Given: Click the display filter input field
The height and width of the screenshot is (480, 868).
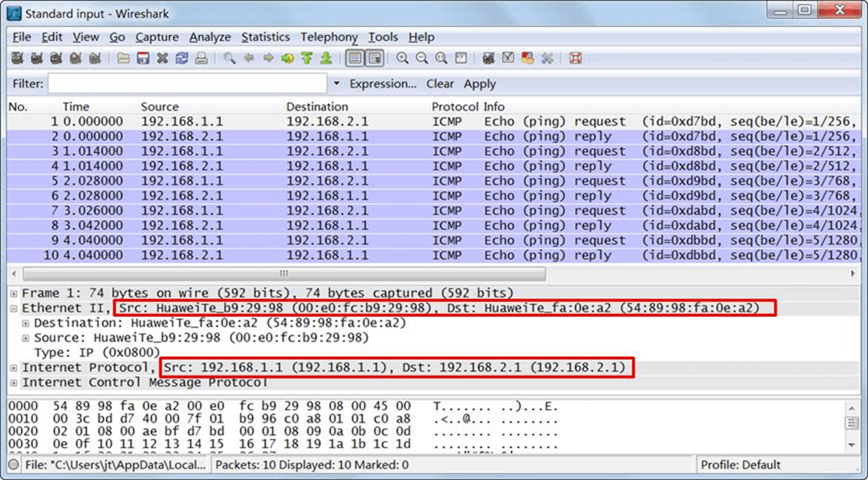Looking at the screenshot, I should (x=187, y=84).
